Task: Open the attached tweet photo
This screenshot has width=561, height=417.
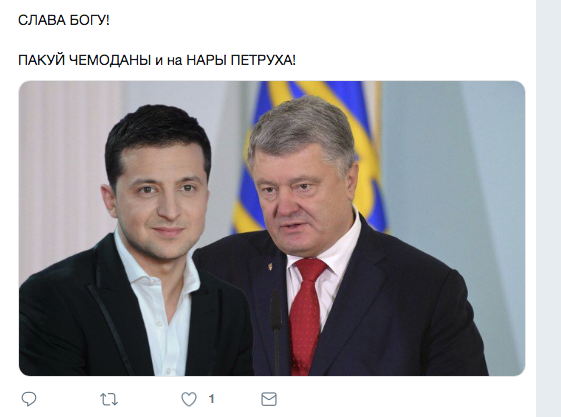Action: click(x=272, y=228)
